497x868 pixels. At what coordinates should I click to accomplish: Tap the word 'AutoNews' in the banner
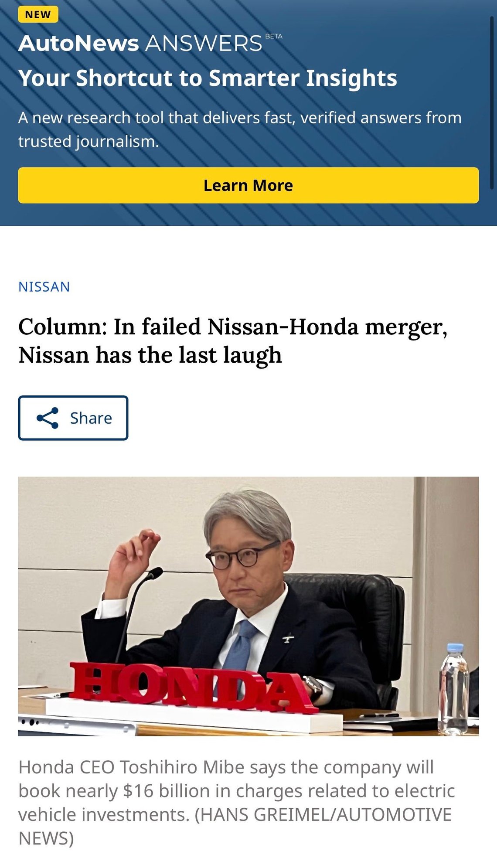pos(78,44)
